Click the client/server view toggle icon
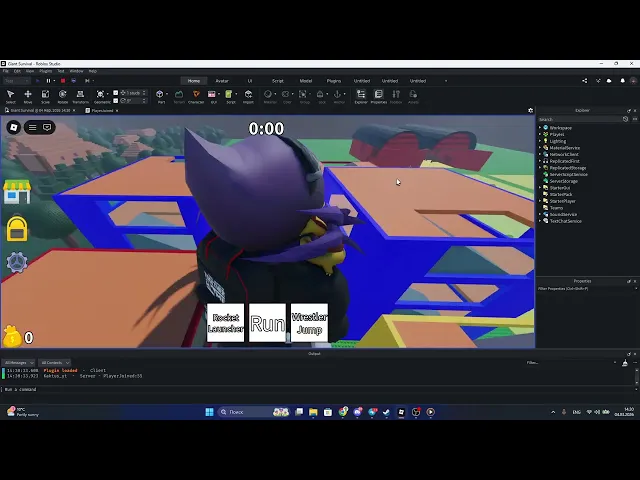Viewport: 640px width, 480px height. [x=74, y=81]
